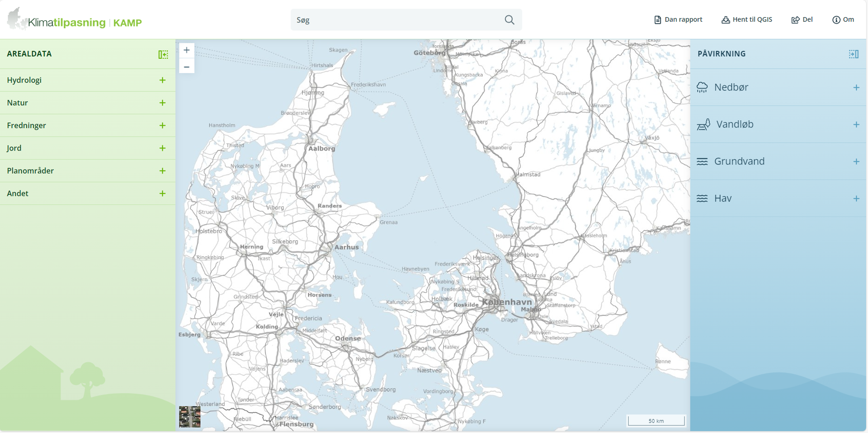Click the Grundvand groundwater lines icon
Image resolution: width=868 pixels, height=433 pixels.
703,161
